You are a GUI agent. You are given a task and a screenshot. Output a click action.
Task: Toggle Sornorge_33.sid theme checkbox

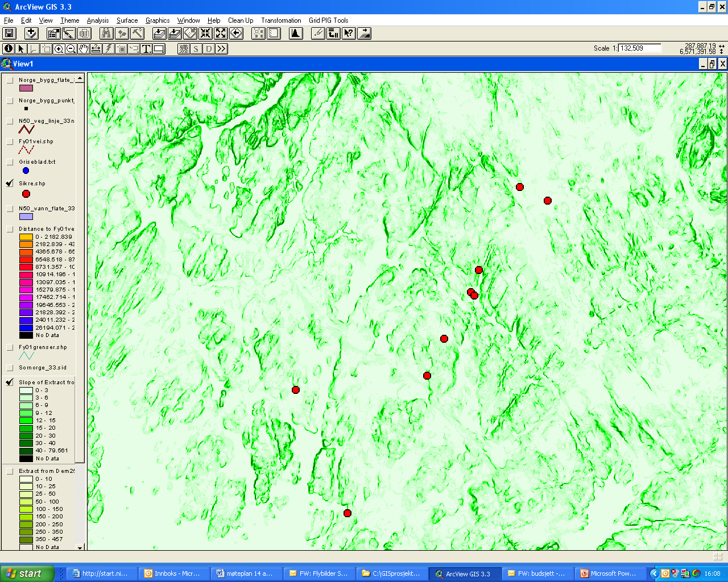pyautogui.click(x=10, y=368)
